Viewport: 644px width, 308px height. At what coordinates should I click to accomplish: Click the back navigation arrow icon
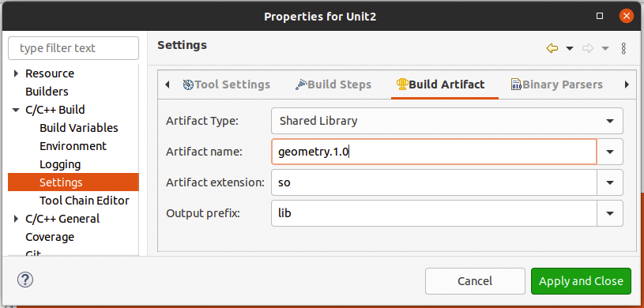[x=552, y=48]
